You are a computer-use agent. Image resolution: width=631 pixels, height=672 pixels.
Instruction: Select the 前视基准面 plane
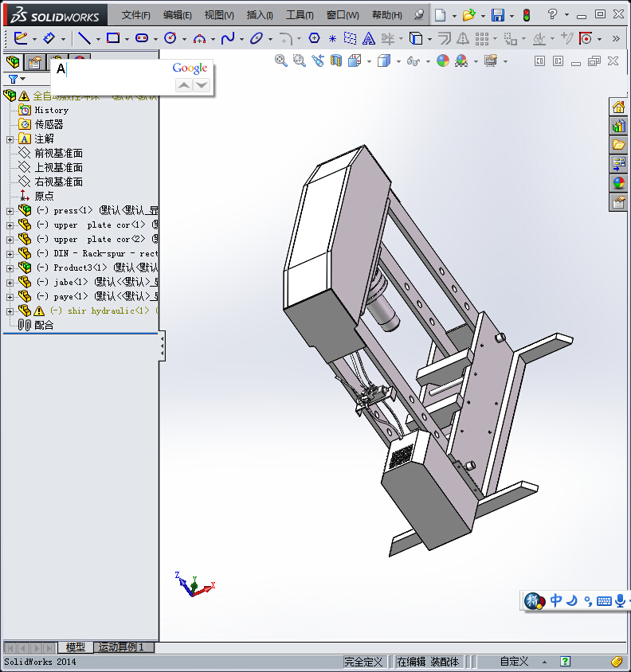(x=58, y=154)
